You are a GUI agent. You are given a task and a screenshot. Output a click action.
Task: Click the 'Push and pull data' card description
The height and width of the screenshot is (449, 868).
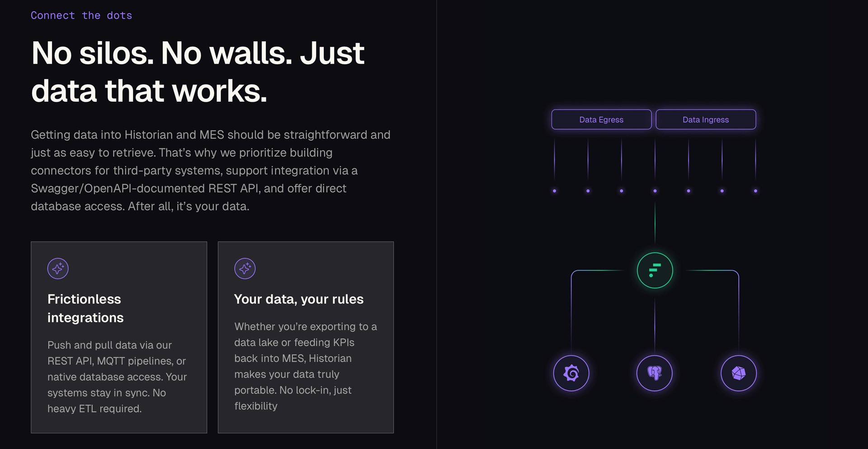[x=117, y=377]
